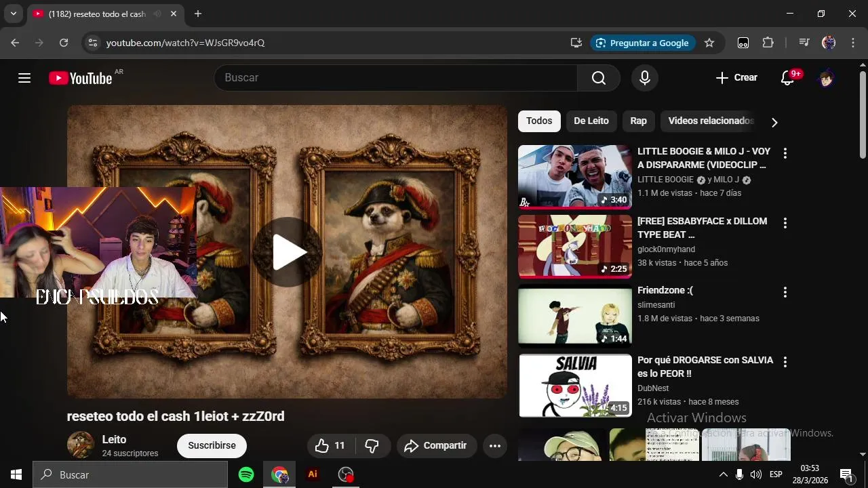This screenshot has height=488, width=868.
Task: Open the Chrome profile avatar
Action: 829,43
